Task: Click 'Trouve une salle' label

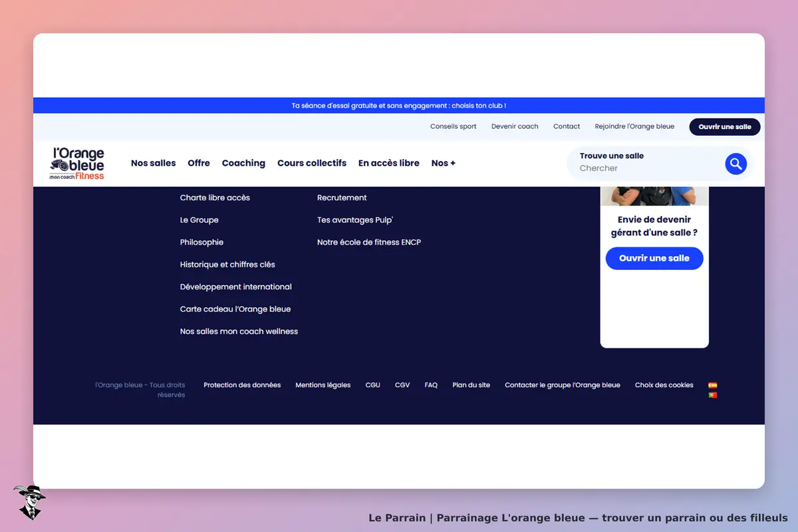Action: 612,156
